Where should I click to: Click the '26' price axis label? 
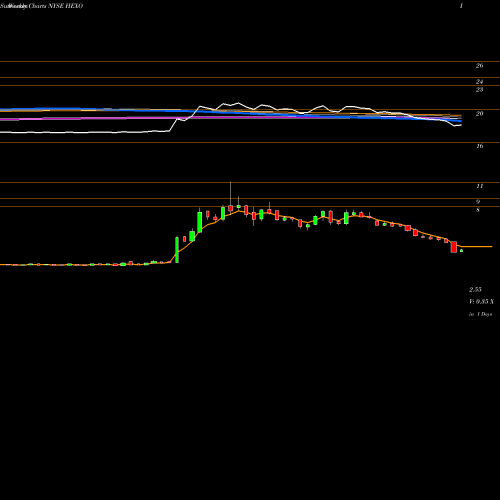pos(479,66)
